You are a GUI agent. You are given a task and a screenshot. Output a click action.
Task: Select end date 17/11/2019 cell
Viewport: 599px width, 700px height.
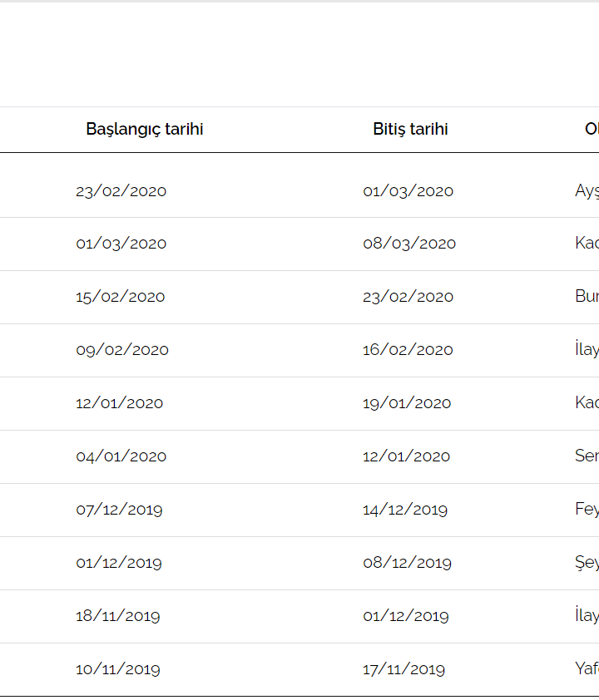point(403,669)
